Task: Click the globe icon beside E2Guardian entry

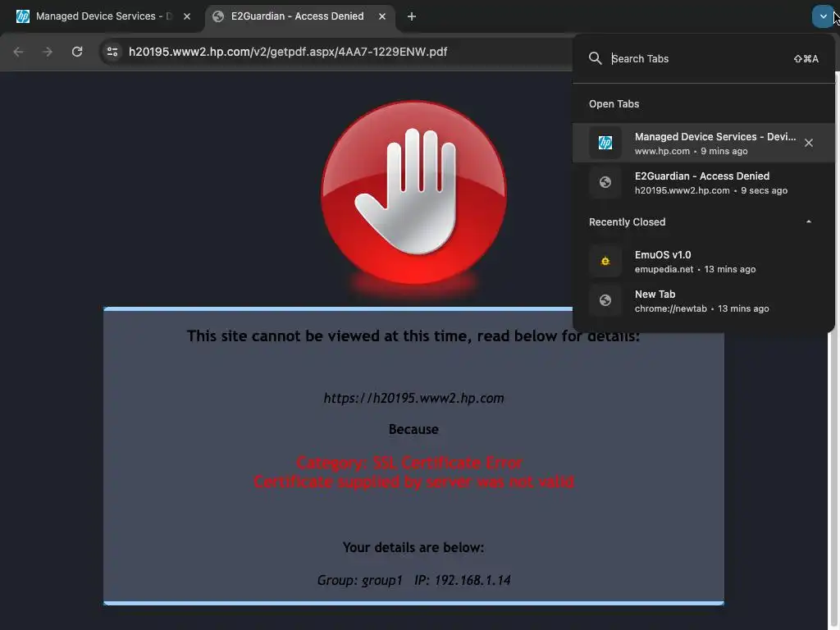Action: click(605, 183)
